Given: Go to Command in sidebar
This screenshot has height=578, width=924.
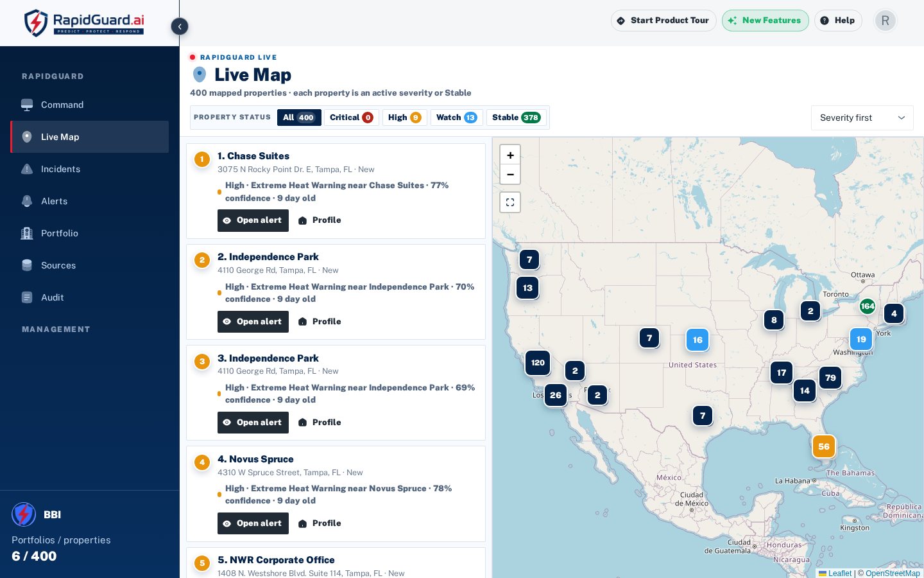Looking at the screenshot, I should point(90,105).
